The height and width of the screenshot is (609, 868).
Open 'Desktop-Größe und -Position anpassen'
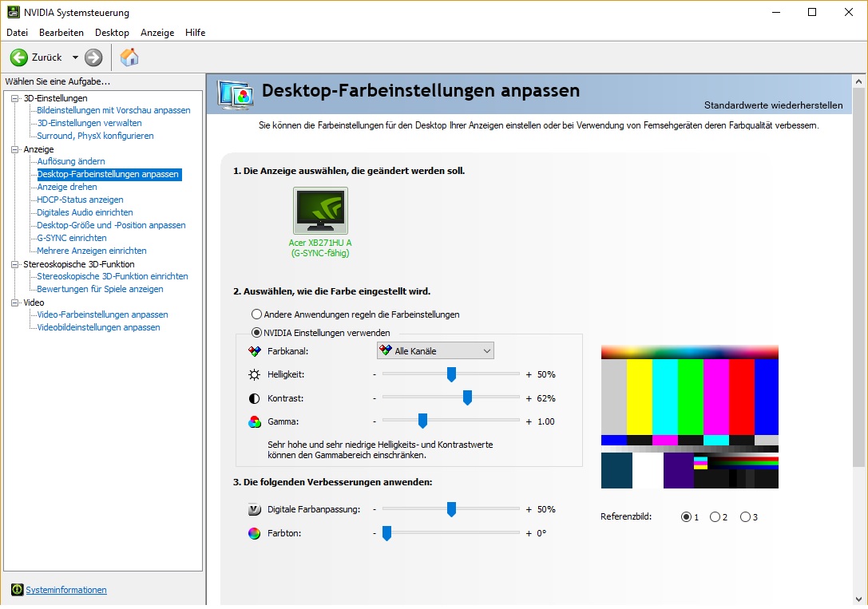[x=111, y=225]
